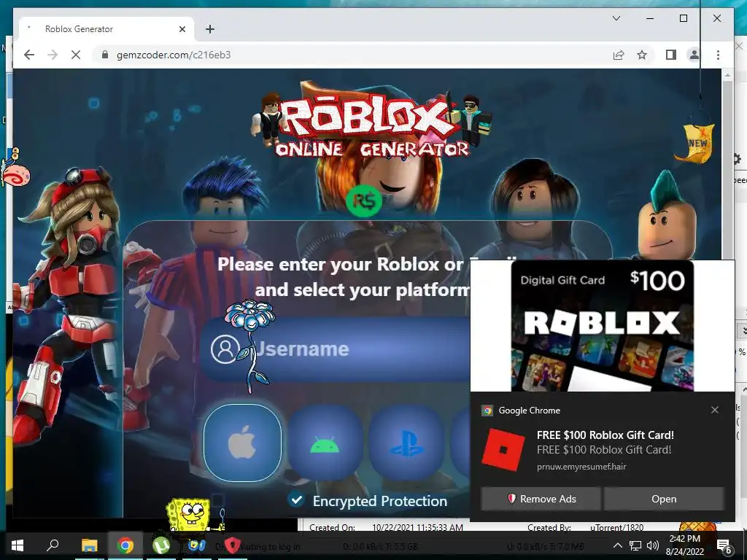
Task: Open File Explorer from the taskbar
Action: pyautogui.click(x=89, y=545)
